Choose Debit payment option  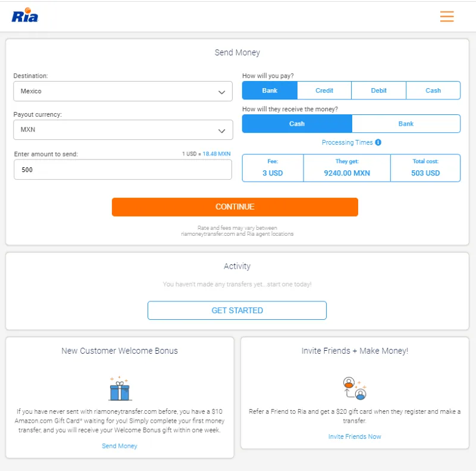(378, 90)
